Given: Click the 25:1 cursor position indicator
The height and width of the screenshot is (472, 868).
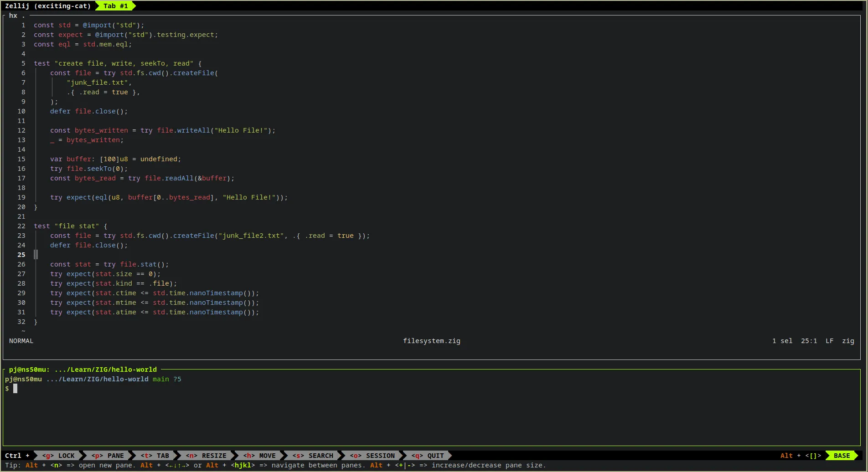Looking at the screenshot, I should [809, 341].
